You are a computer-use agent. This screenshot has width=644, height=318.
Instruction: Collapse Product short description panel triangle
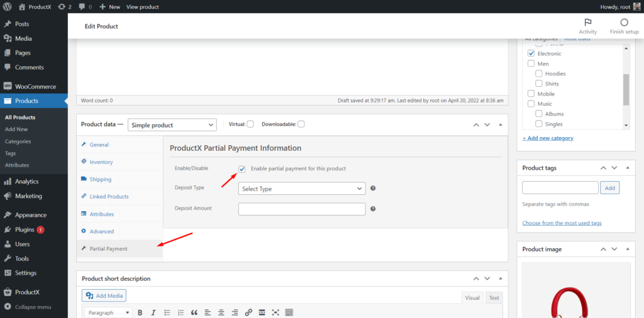(x=500, y=278)
